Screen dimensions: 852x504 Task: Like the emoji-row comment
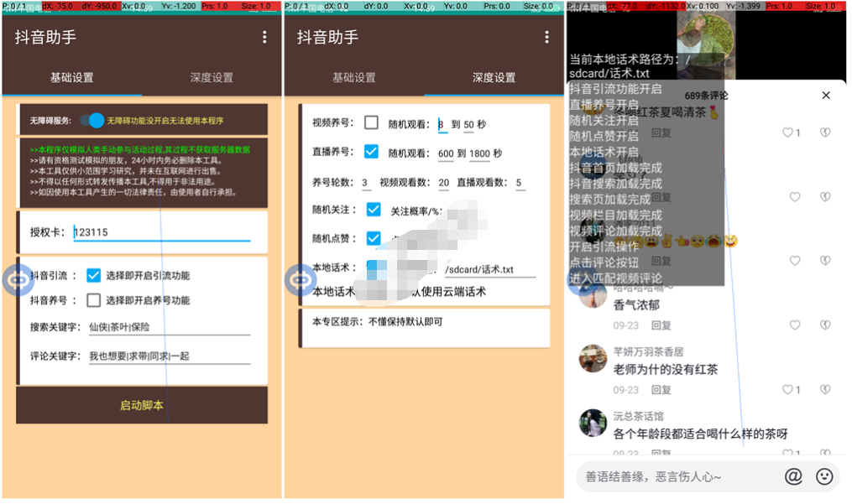coord(794,261)
